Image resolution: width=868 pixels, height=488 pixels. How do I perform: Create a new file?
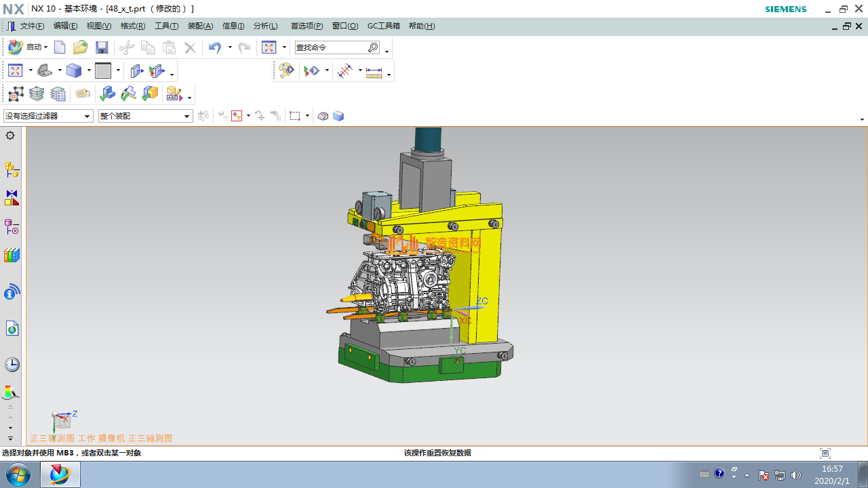pos(60,47)
